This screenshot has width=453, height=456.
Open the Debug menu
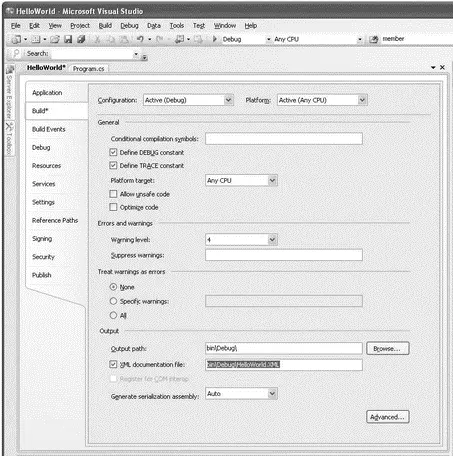pos(129,26)
